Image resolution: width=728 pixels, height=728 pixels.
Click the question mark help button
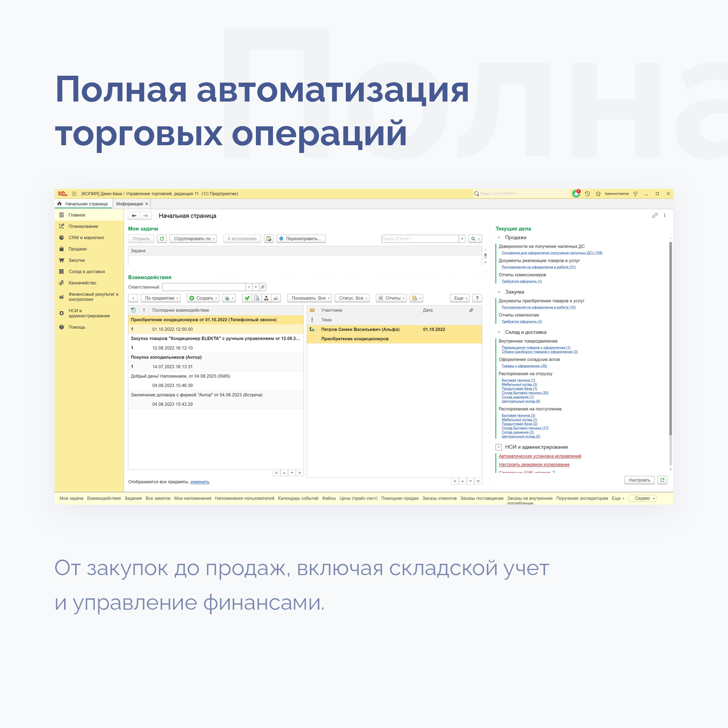coord(477,298)
